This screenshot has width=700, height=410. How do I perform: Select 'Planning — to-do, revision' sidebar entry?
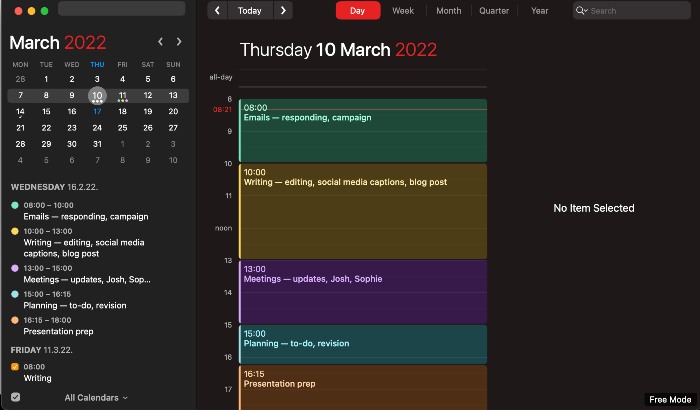point(75,305)
